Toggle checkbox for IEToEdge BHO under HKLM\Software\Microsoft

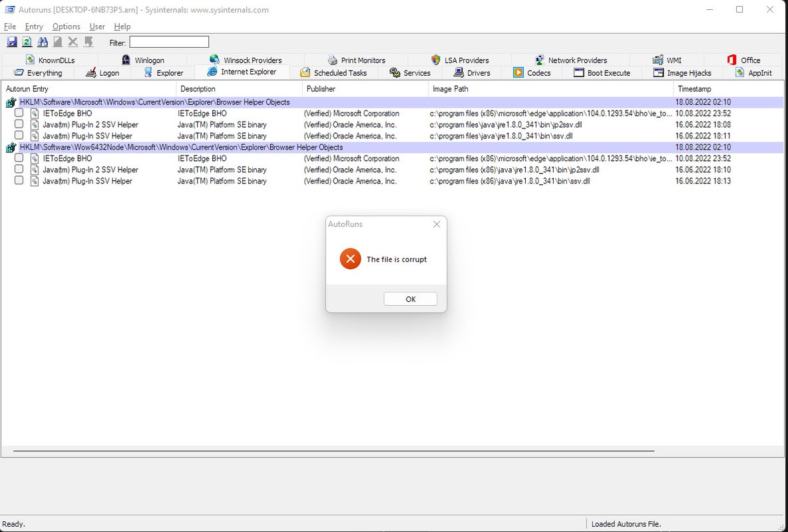coord(19,112)
